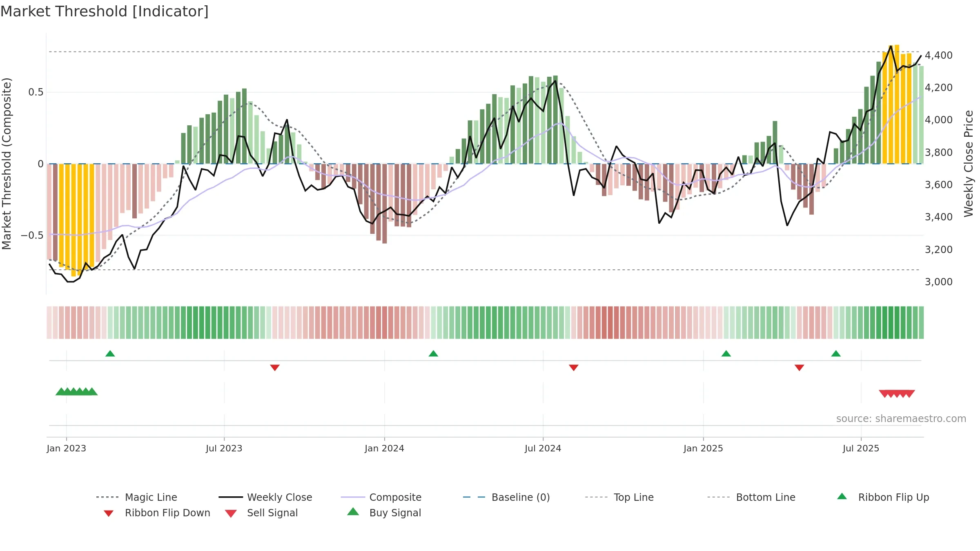Click the ribbon flip up marker just after Jan 2025

point(726,353)
